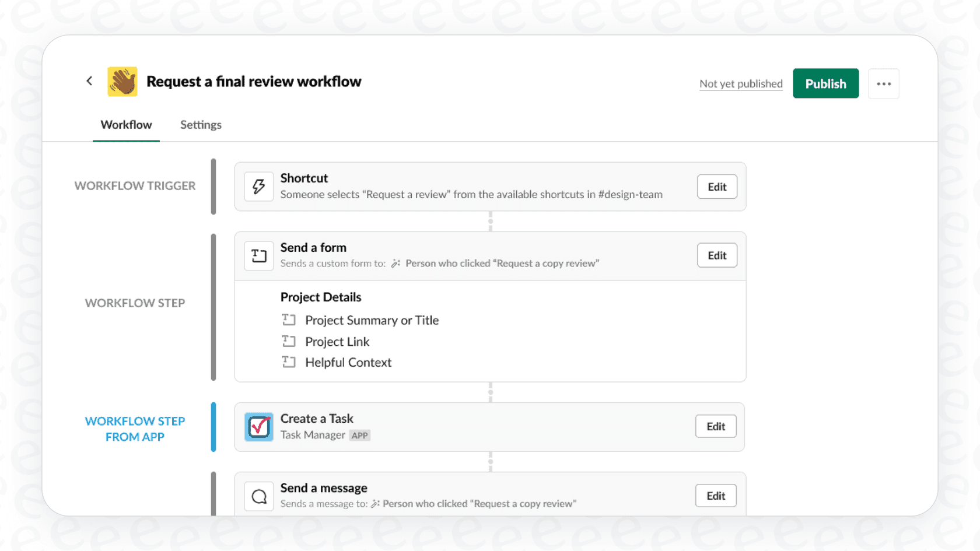Click the waving hand workflow emoji
Viewport: 980px width, 551px height.
coord(122,81)
